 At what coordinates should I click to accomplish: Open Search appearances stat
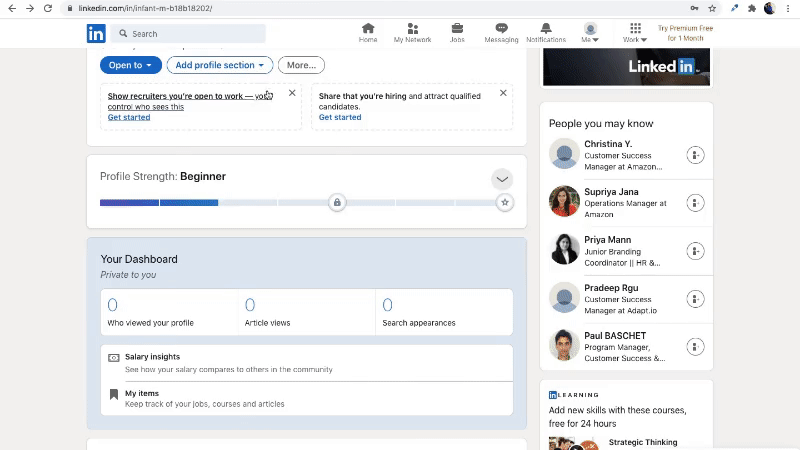point(444,312)
